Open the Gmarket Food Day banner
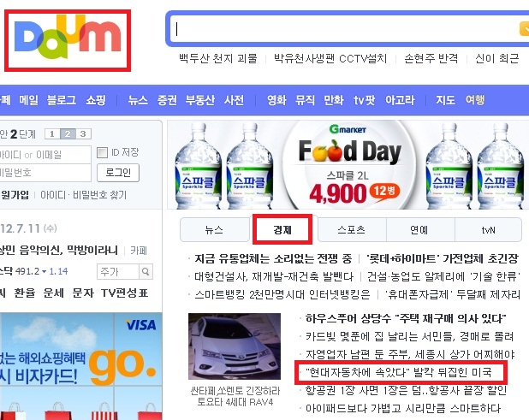This screenshot has height=420, width=529. [348, 165]
